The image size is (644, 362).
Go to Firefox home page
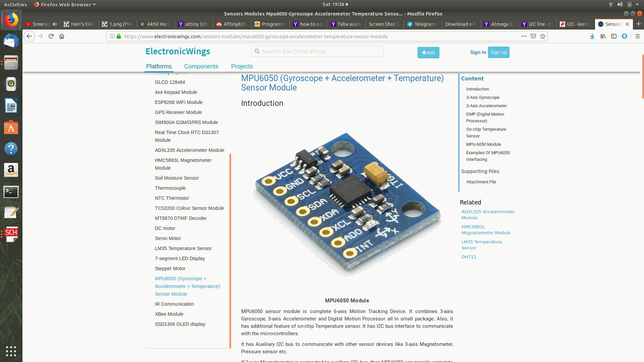(62, 36)
